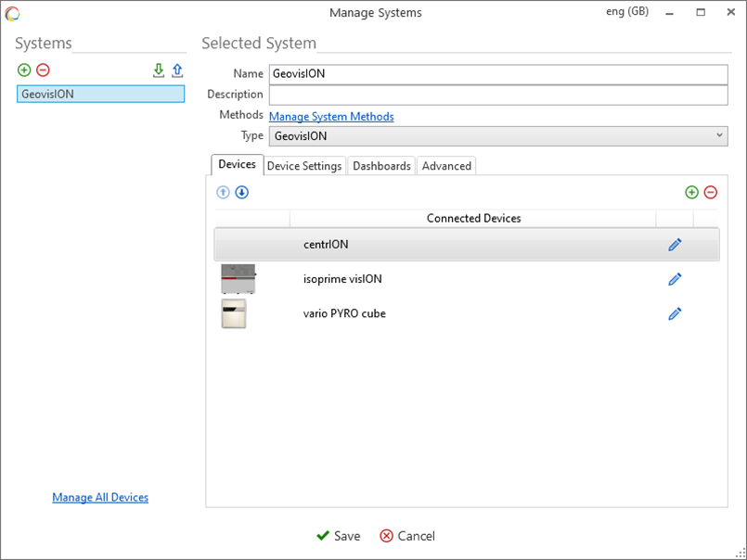Edit the vario PYRO cube device

tap(675, 313)
